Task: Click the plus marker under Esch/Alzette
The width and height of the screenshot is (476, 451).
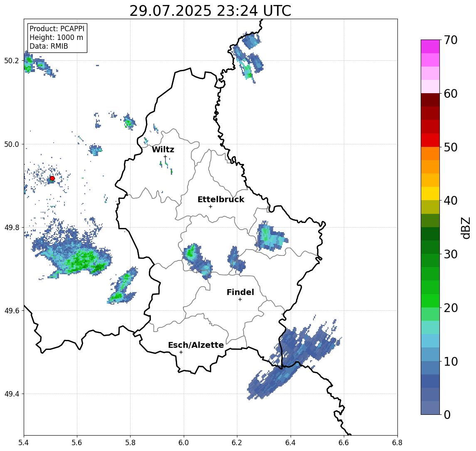Action: [181, 352]
